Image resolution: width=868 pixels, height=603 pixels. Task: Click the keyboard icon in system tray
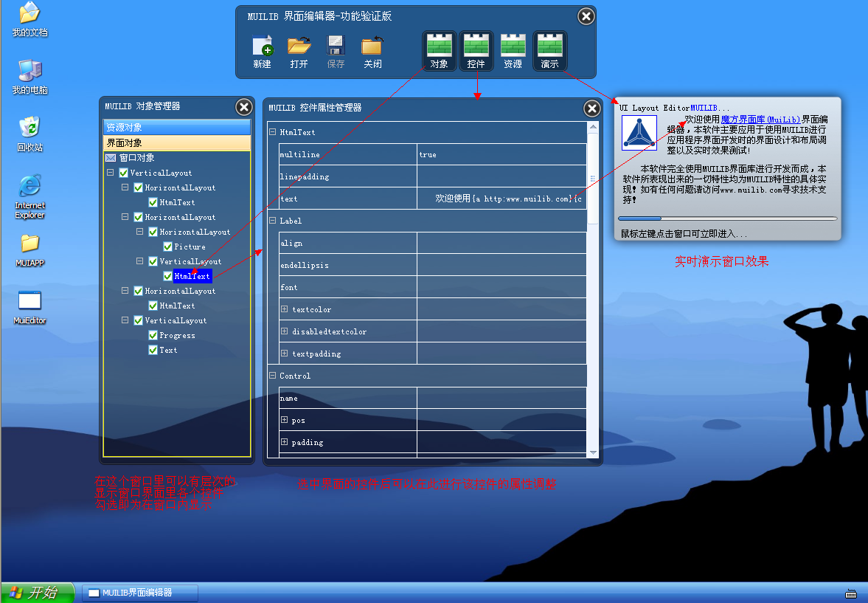coord(851,593)
